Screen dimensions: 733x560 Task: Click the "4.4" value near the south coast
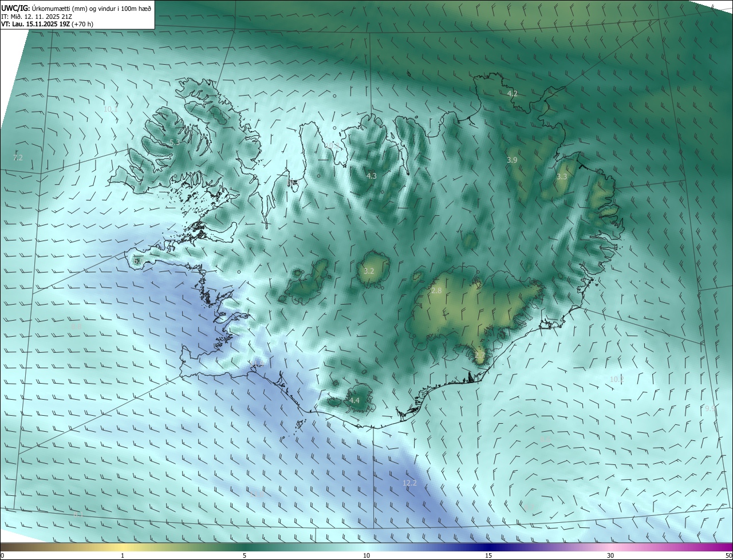click(x=354, y=401)
